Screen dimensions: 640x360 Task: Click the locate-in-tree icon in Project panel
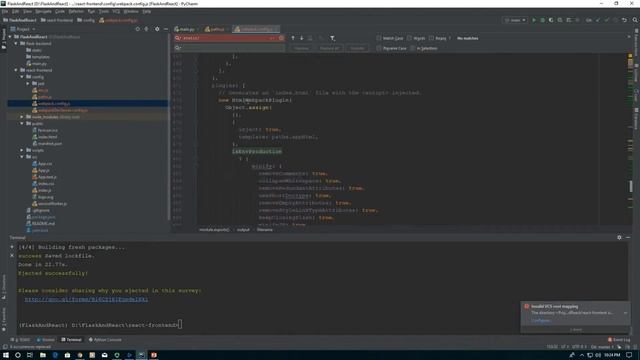(x=138, y=29)
